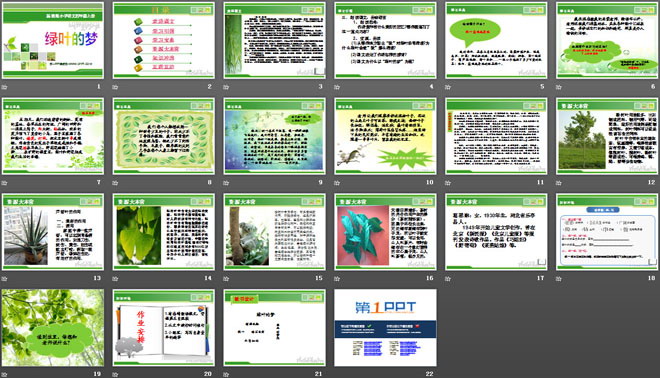Viewport: 660px width, 378px height.
Task: Select slide 13 thumbnail with aloe plant photo
Action: (x=53, y=232)
